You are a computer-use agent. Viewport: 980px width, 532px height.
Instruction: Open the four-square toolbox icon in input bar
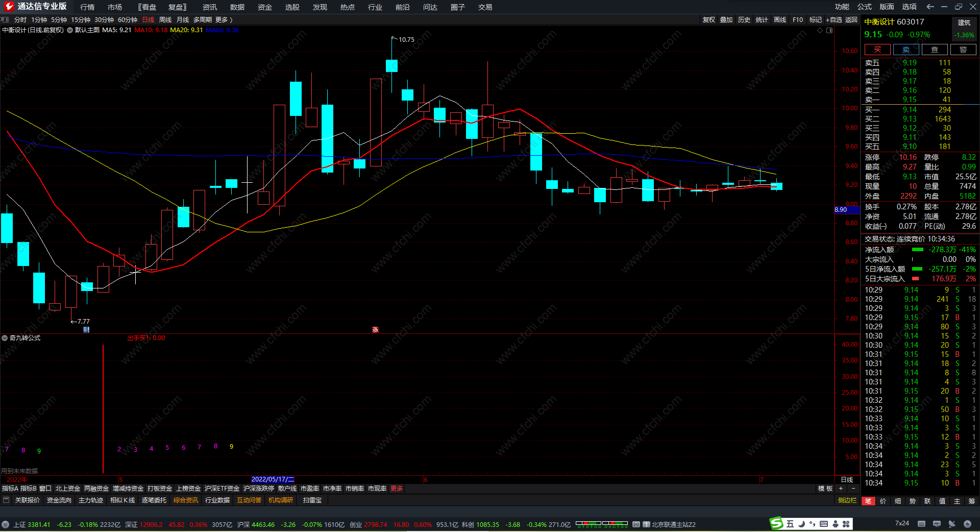846,524
